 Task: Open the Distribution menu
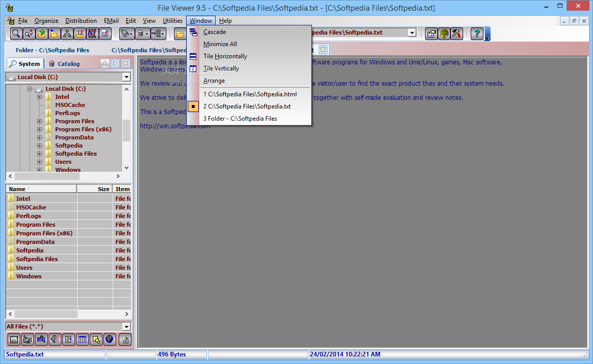pos(81,21)
